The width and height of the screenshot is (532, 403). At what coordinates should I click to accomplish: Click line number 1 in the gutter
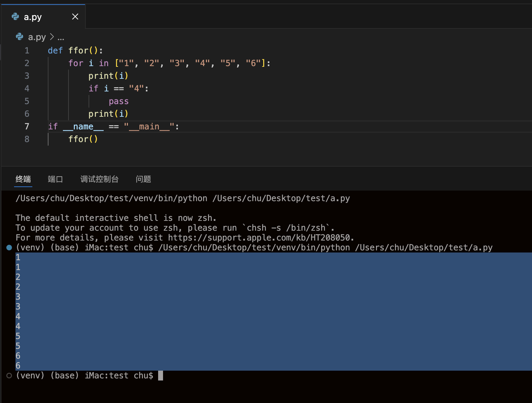tap(27, 51)
